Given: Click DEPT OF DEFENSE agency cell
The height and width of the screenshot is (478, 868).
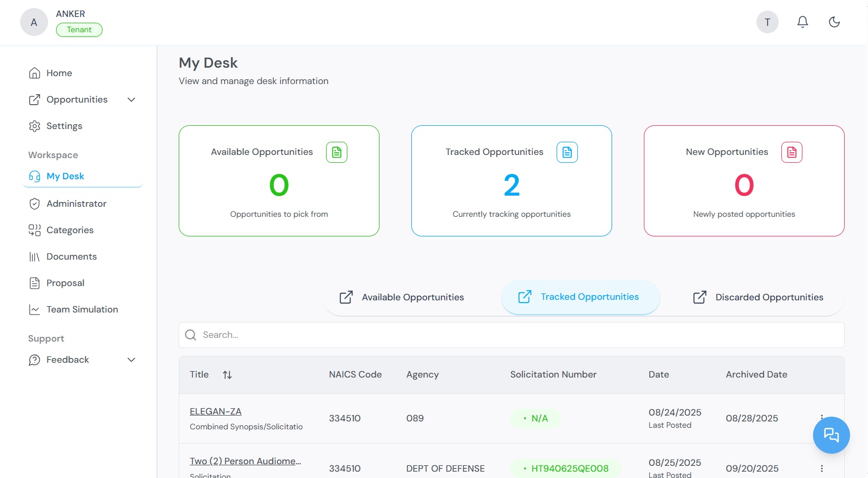Looking at the screenshot, I should (x=445, y=468).
